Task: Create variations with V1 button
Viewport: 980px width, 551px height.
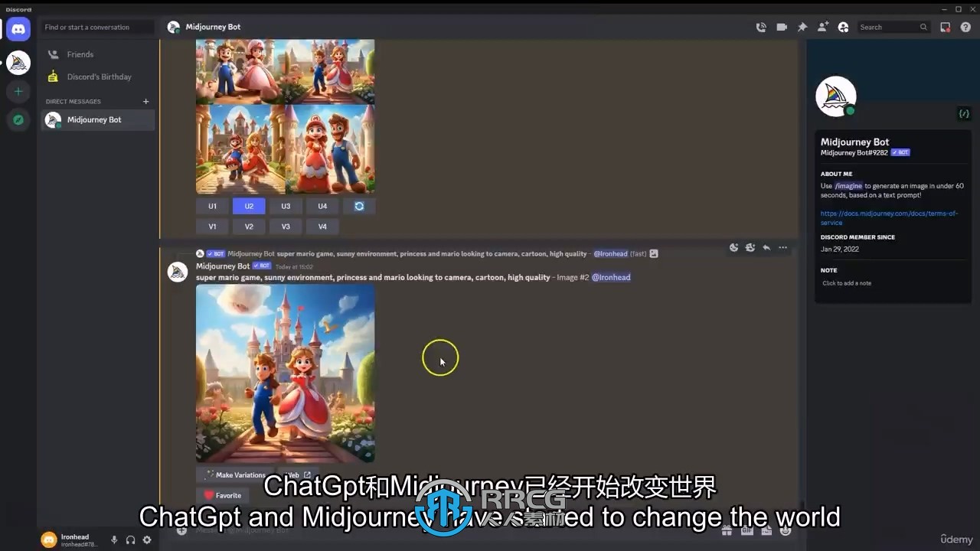Action: (x=212, y=227)
